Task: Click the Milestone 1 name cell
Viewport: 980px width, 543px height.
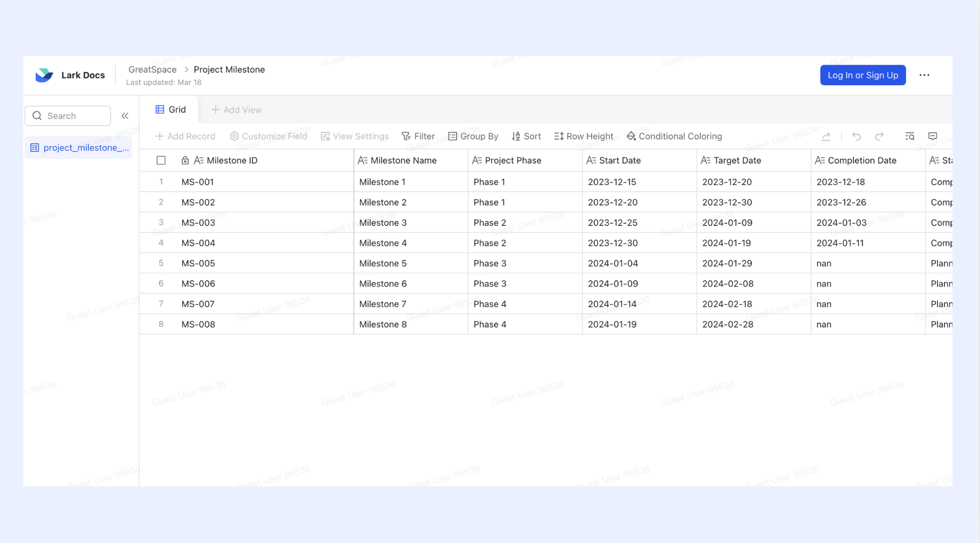Action: [411, 182]
